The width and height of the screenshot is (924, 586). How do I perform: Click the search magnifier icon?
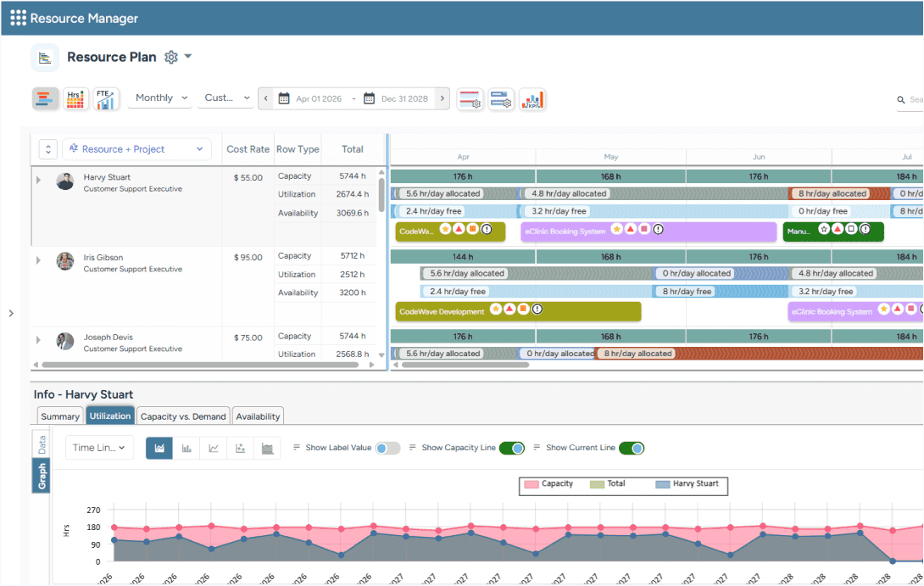coord(901,99)
